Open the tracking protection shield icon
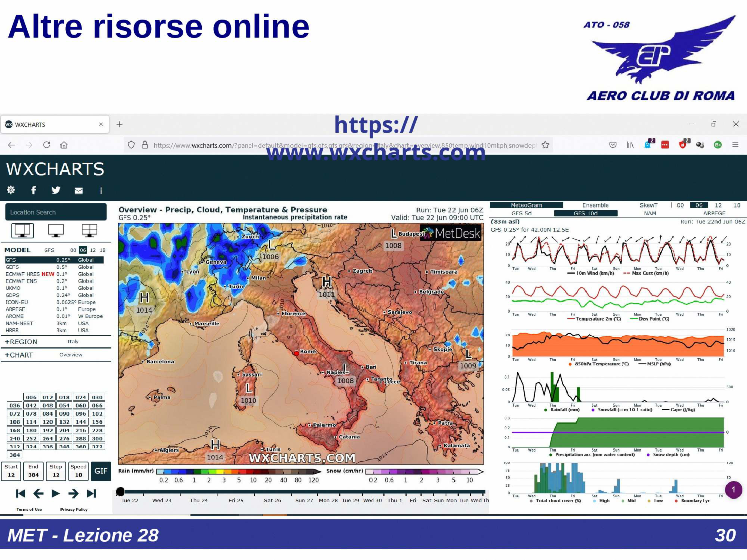 coord(131,145)
